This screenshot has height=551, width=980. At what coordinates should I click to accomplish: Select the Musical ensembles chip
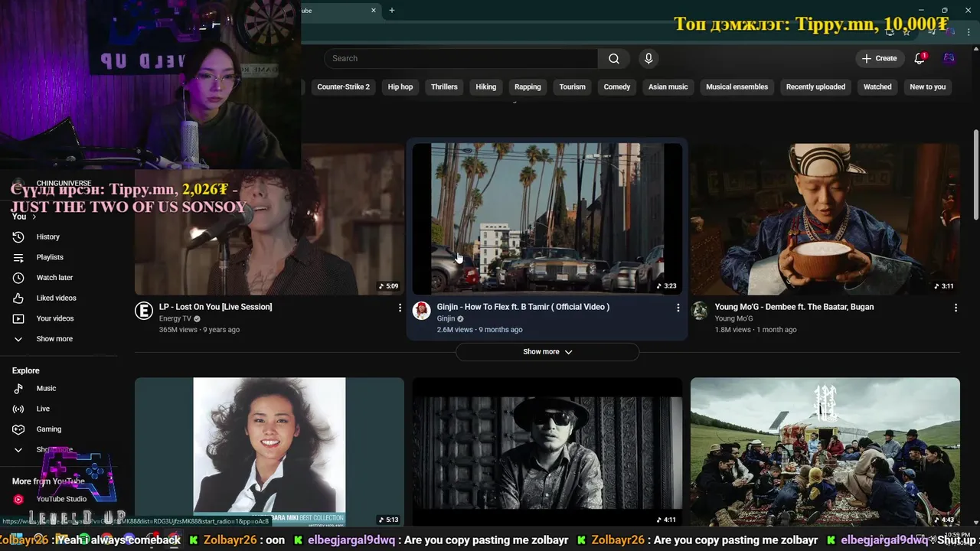click(737, 86)
